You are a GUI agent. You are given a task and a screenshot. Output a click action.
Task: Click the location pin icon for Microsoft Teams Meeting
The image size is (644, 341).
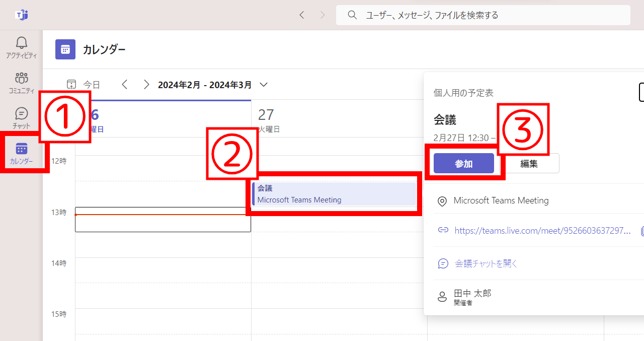pyautogui.click(x=442, y=200)
